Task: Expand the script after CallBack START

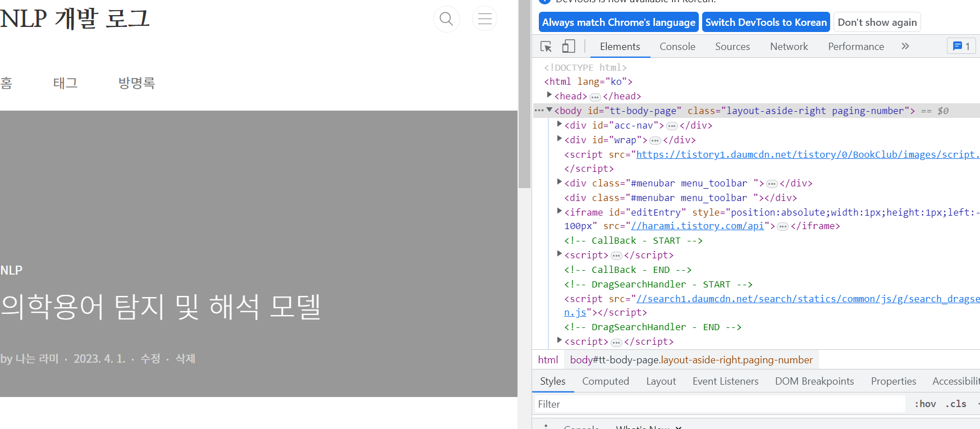Action: pos(560,254)
